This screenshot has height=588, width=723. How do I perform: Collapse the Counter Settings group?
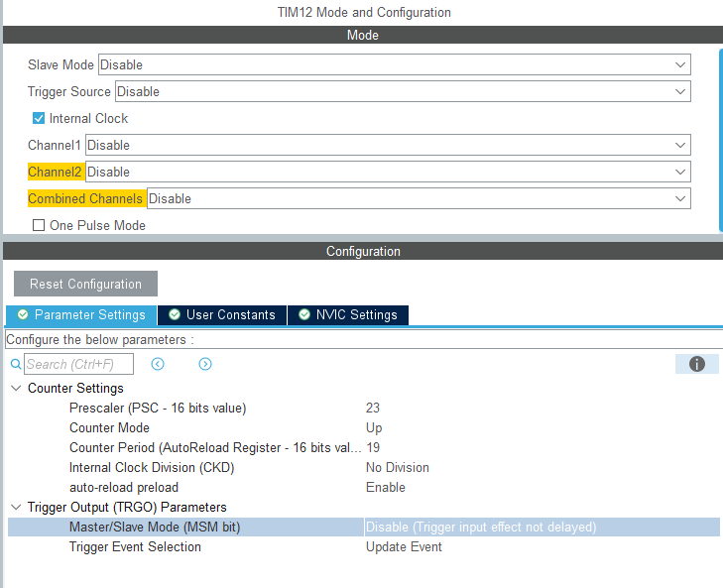point(16,389)
